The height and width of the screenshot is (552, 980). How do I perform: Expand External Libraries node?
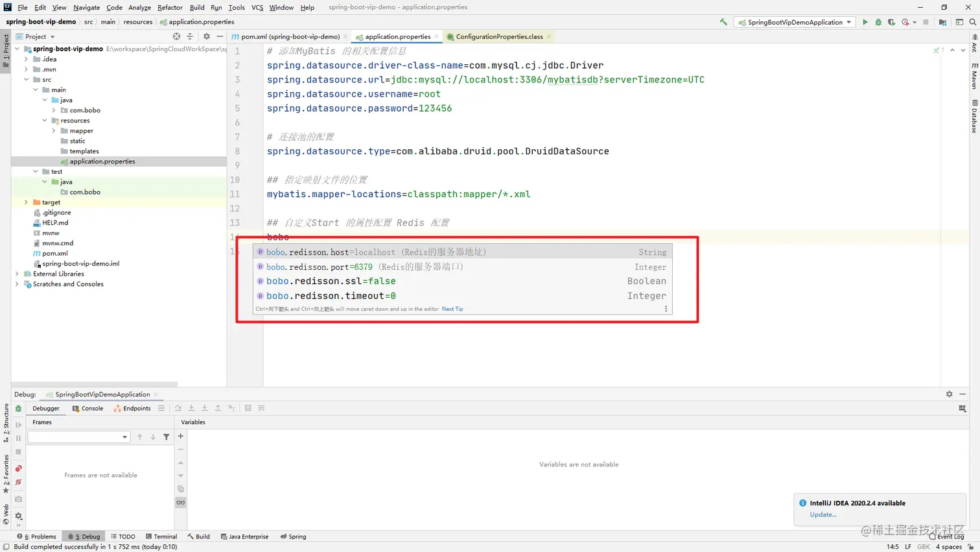(x=17, y=274)
